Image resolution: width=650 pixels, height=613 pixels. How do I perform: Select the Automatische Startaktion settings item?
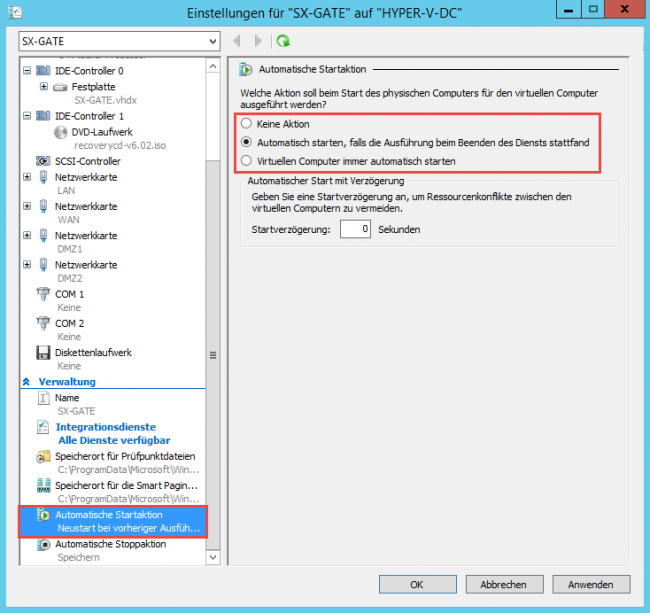tap(110, 521)
